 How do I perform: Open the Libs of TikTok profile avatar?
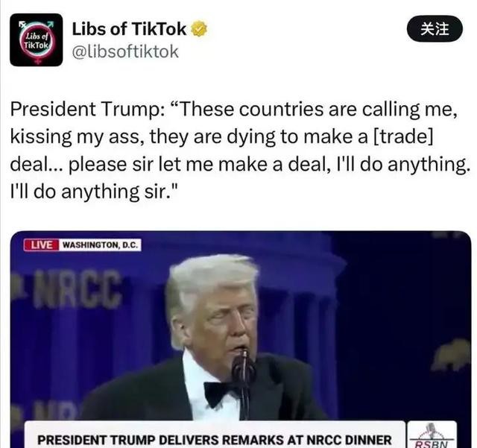tap(37, 40)
